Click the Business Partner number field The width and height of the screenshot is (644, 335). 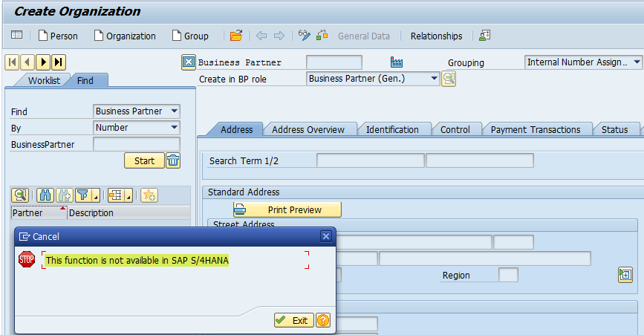pos(334,62)
